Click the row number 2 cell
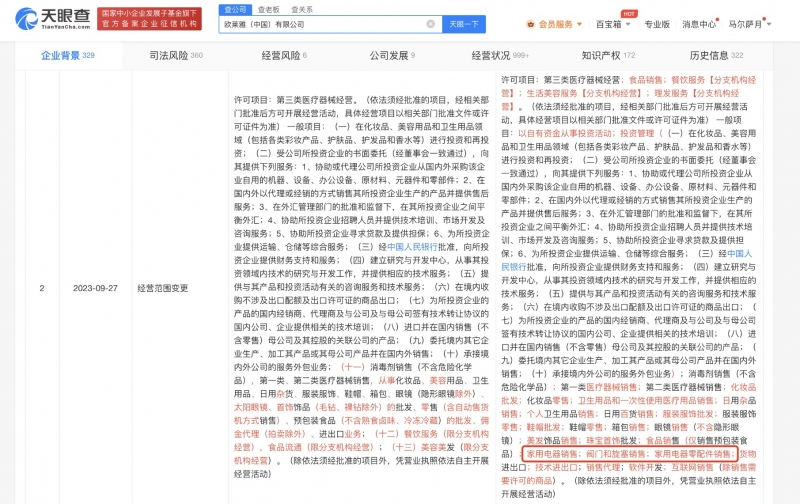 pyautogui.click(x=42, y=288)
